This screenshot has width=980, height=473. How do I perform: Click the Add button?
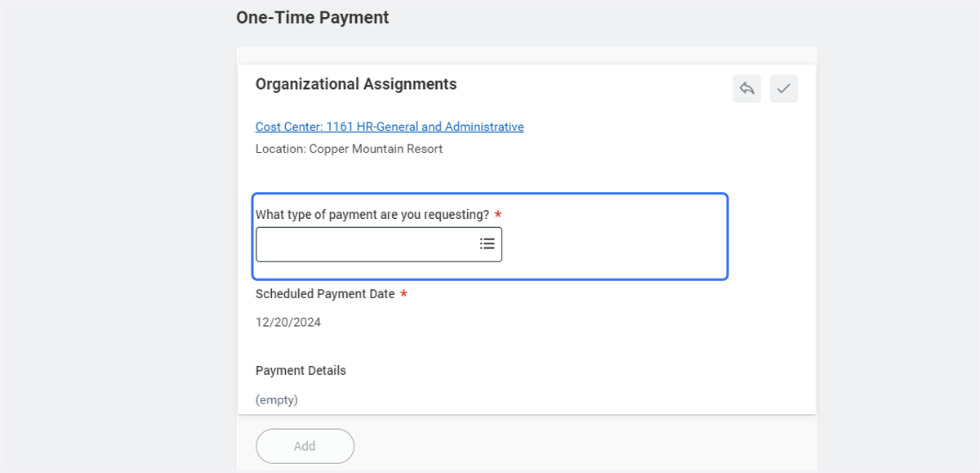coord(305,446)
